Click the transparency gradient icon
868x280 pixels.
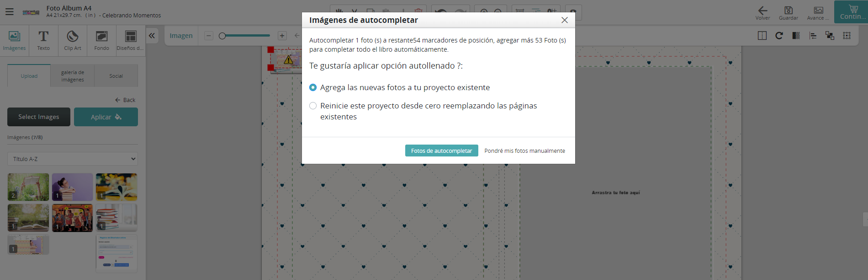click(x=796, y=36)
